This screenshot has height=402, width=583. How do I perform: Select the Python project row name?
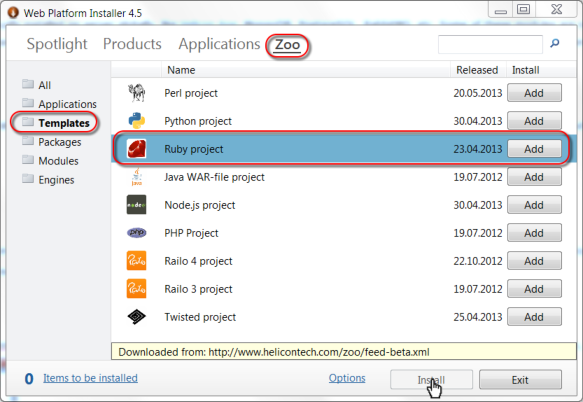point(198,121)
